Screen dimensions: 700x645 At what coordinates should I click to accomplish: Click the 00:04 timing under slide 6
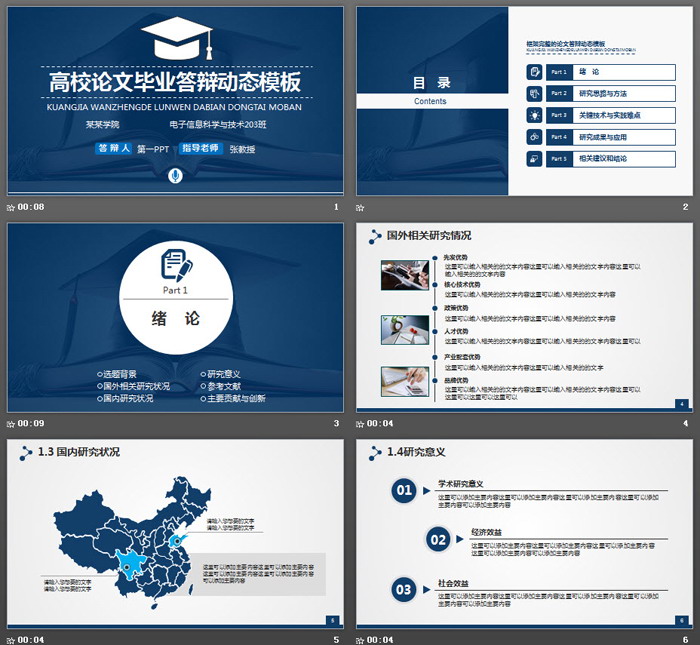[380, 640]
